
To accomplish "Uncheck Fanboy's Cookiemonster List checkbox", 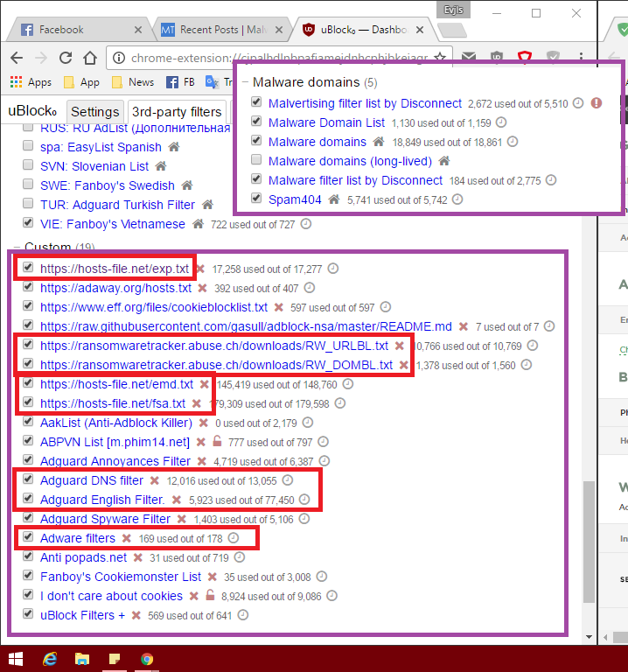I will pyautogui.click(x=28, y=575).
